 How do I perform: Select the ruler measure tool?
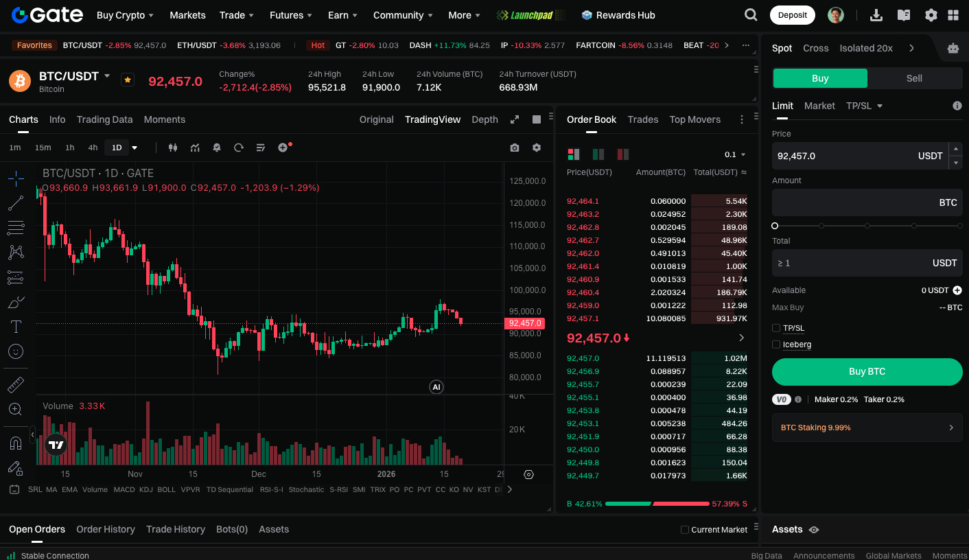[16, 385]
